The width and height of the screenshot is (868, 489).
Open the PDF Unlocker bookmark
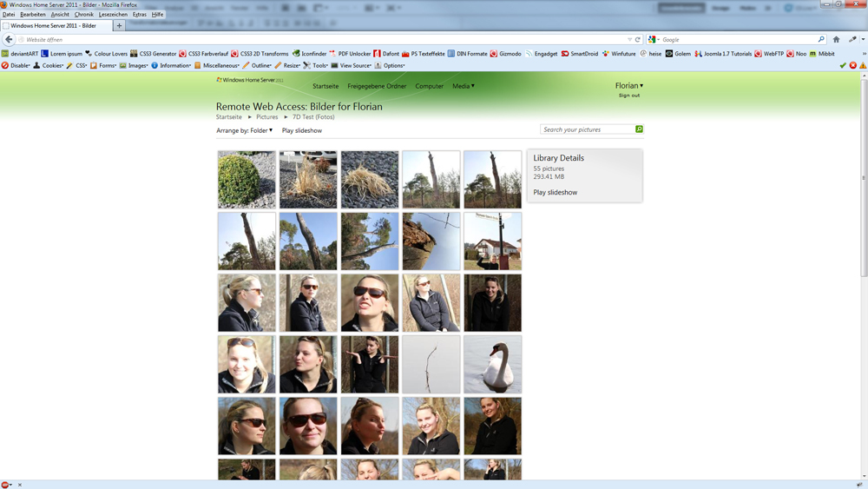350,54
